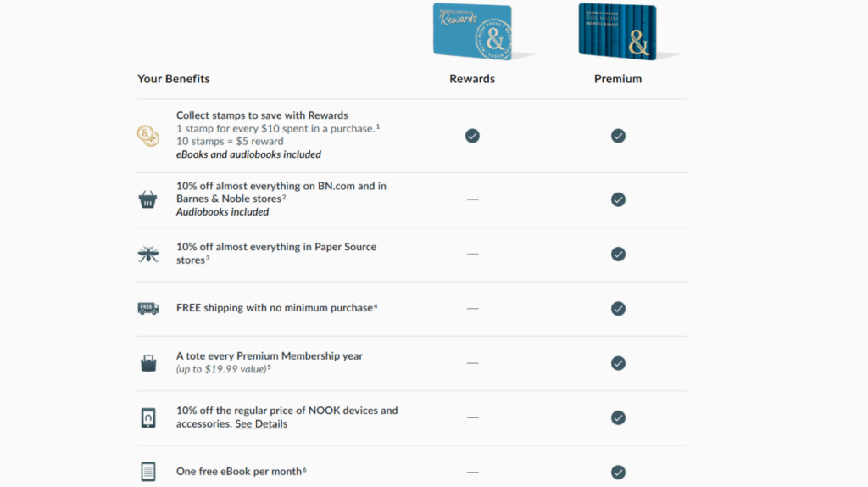
Task: Click the tote bag icon
Action: point(148,363)
